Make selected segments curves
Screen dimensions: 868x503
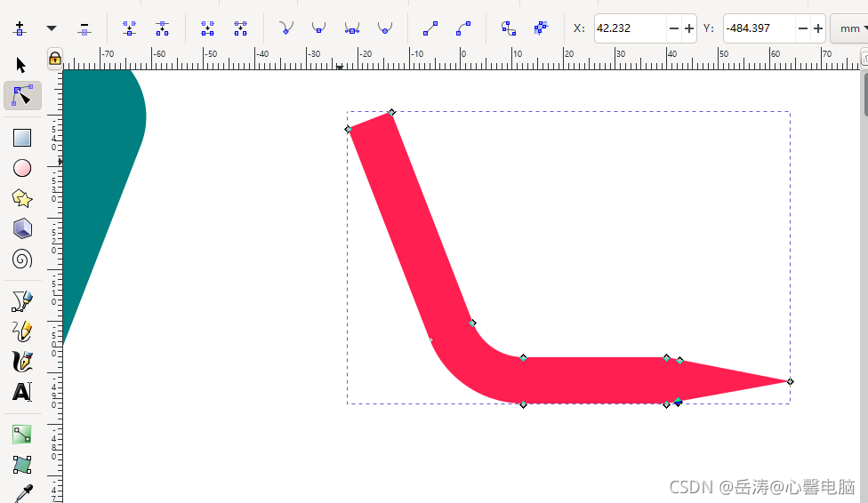(463, 28)
